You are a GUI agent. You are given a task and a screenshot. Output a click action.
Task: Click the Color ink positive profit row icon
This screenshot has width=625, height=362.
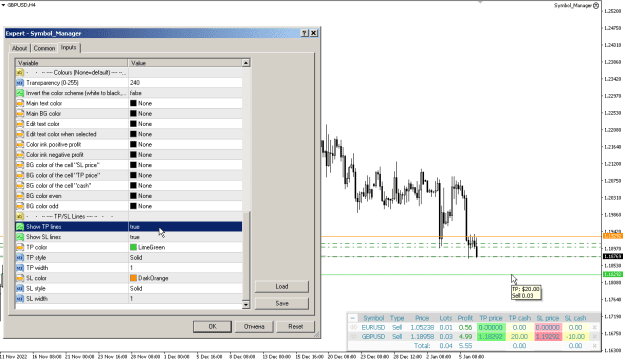20,144
